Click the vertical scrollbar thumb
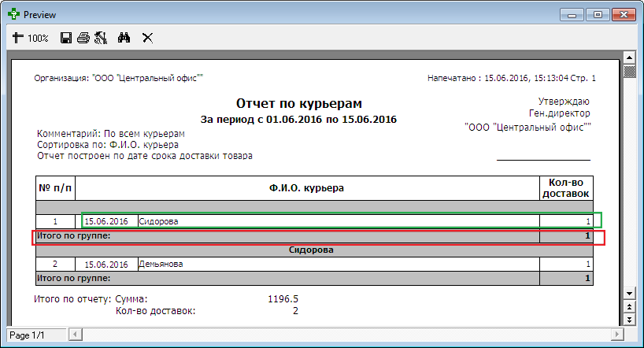 pos(629,71)
